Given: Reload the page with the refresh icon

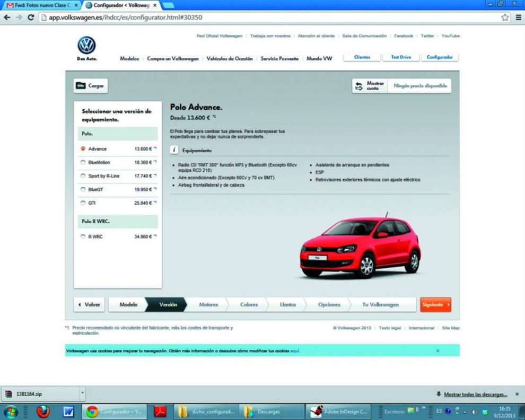Looking at the screenshot, I should (x=30, y=17).
